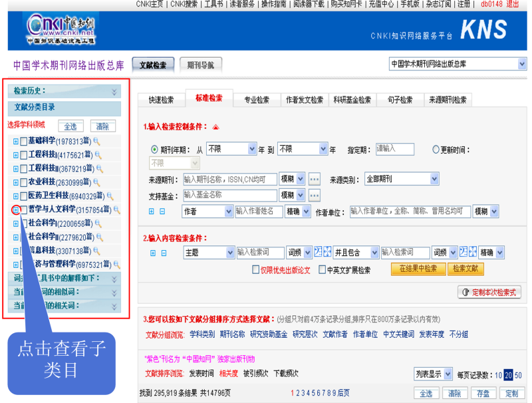Open the end year 到 dropdown
Viewport: 532px width, 403px height.
(303, 148)
